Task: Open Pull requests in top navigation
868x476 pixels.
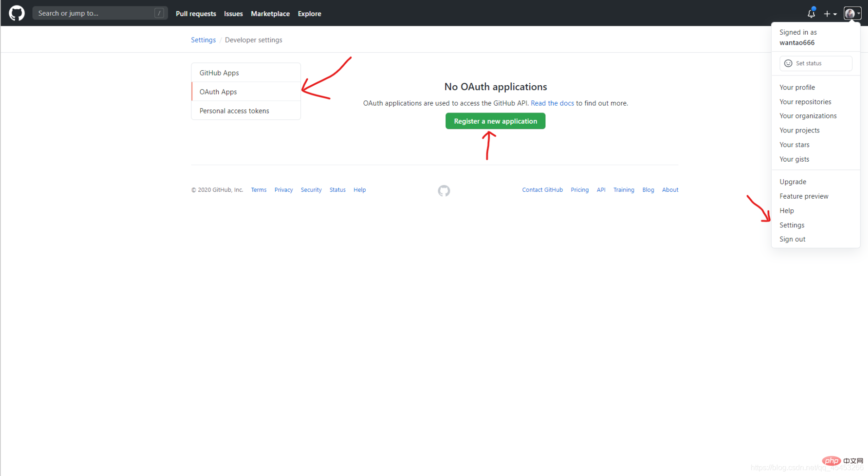Action: coord(196,14)
